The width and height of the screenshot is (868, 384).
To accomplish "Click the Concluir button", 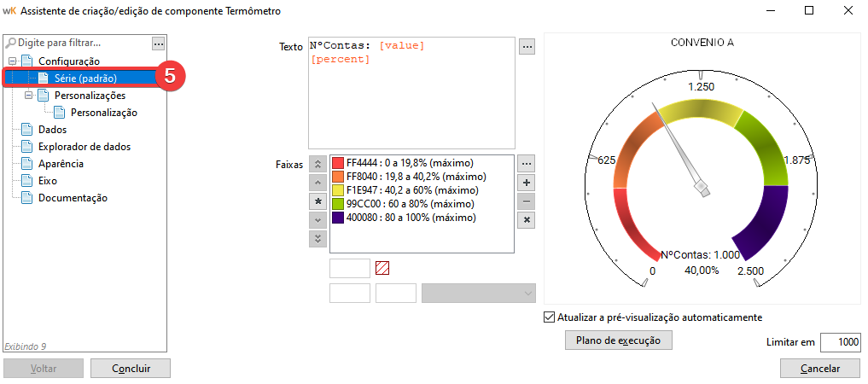I will (x=131, y=369).
